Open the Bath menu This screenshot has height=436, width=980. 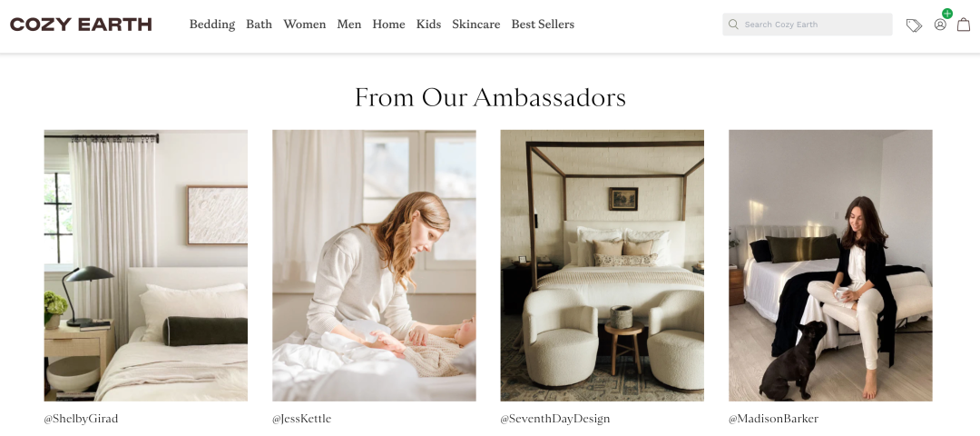pos(259,25)
